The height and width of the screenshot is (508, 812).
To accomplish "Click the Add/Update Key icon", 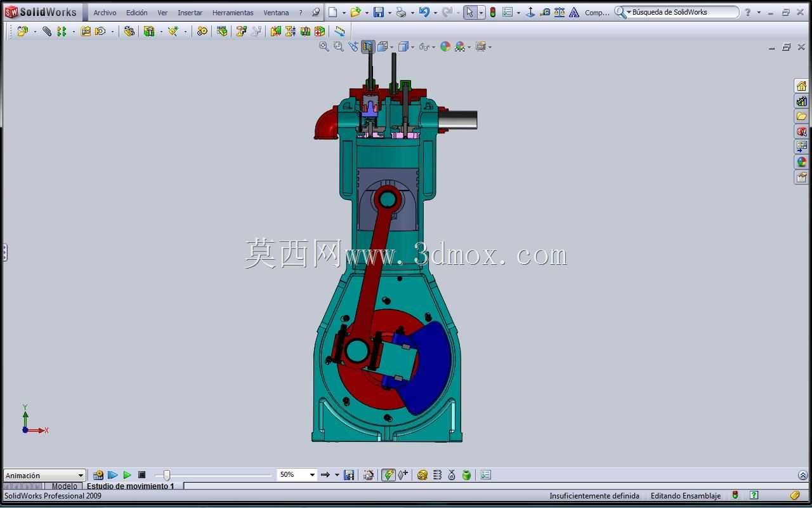I will coord(403,475).
